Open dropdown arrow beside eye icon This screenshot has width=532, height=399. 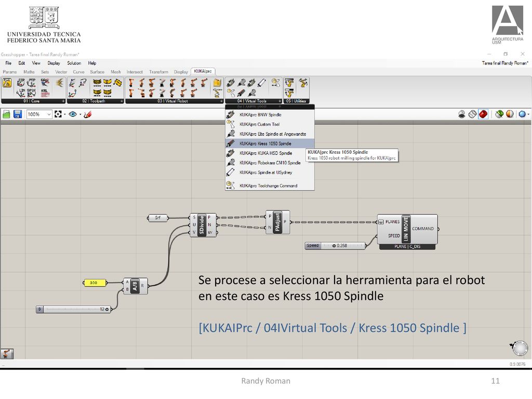pyautogui.click(x=80, y=114)
